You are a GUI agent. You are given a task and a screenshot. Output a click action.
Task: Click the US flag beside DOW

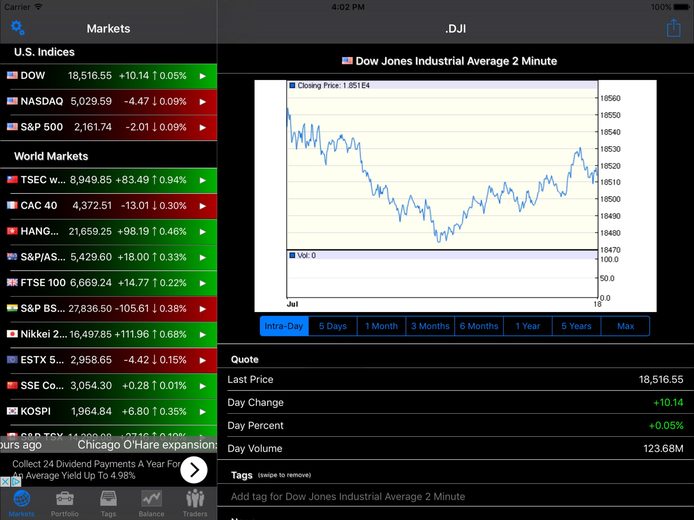(x=12, y=75)
